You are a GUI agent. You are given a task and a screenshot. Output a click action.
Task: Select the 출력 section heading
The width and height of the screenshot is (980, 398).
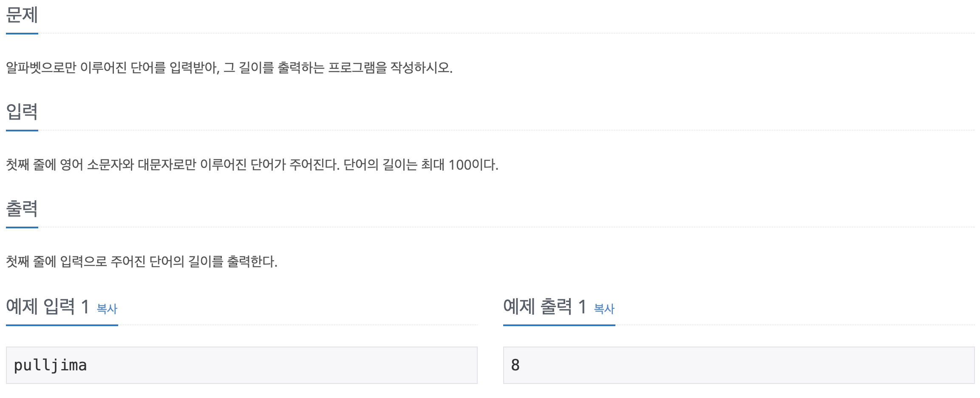click(22, 209)
